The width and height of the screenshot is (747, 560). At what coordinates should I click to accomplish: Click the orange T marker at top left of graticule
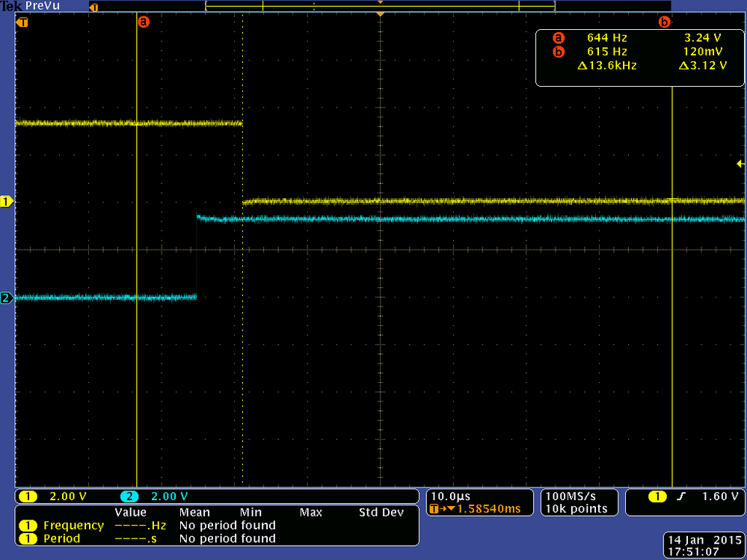[x=22, y=22]
